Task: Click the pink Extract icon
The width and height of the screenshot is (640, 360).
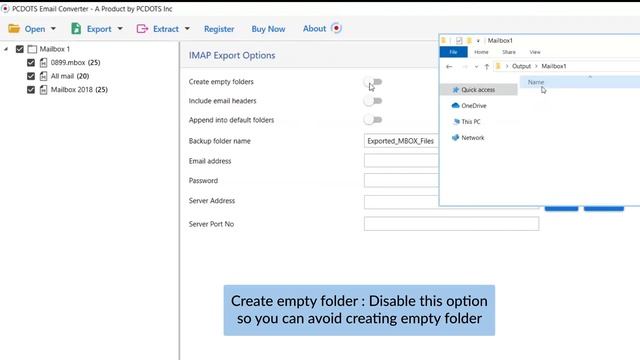Action: [142, 29]
